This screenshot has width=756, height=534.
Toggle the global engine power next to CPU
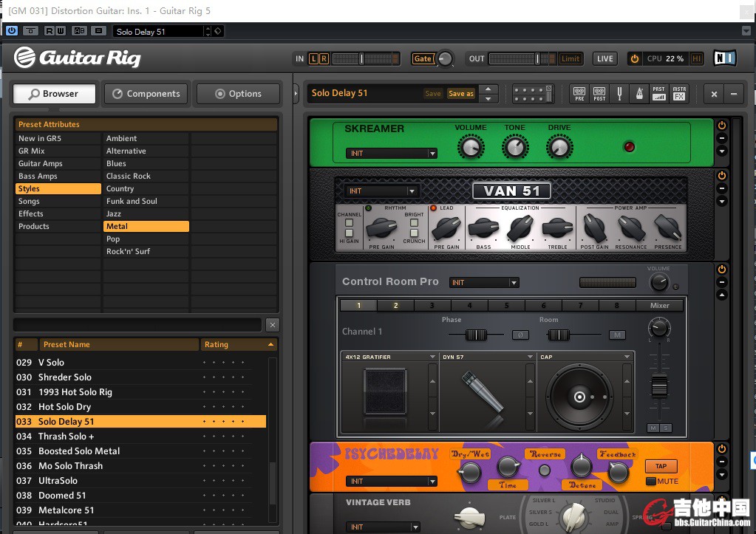635,59
